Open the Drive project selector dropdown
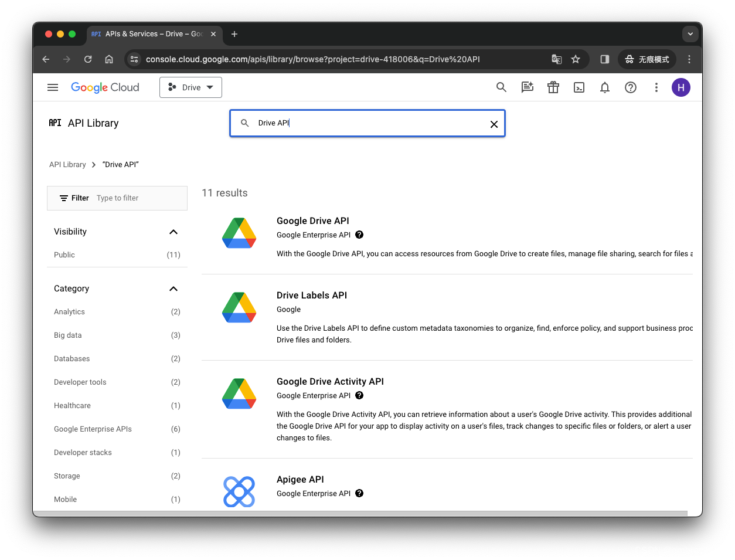735x560 pixels. (x=190, y=87)
